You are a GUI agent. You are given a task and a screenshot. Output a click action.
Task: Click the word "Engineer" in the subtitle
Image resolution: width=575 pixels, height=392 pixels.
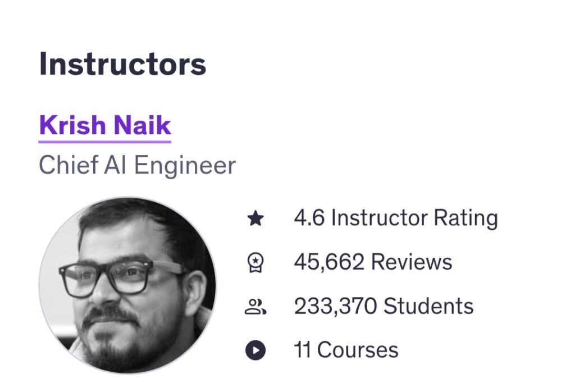point(185,165)
